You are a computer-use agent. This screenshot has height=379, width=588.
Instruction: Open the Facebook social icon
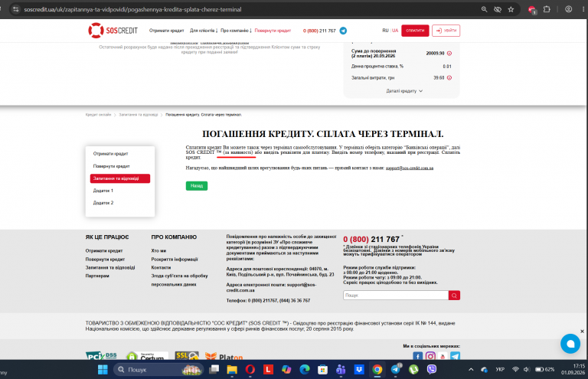tap(417, 356)
